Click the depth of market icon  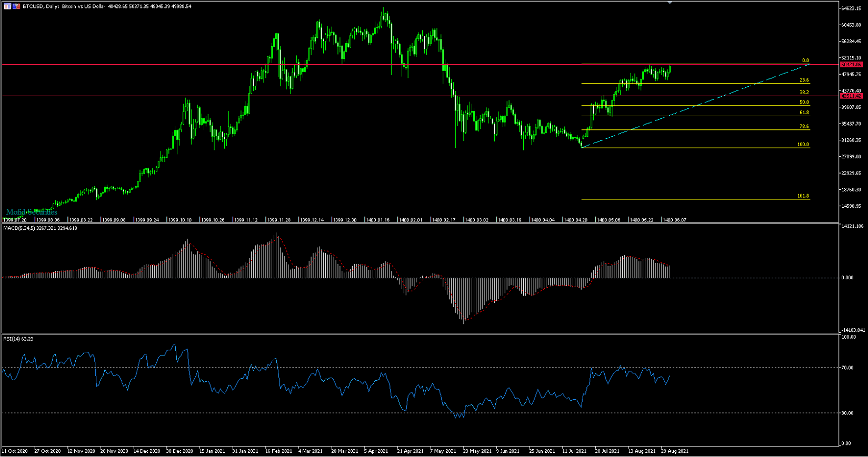pos(16,6)
